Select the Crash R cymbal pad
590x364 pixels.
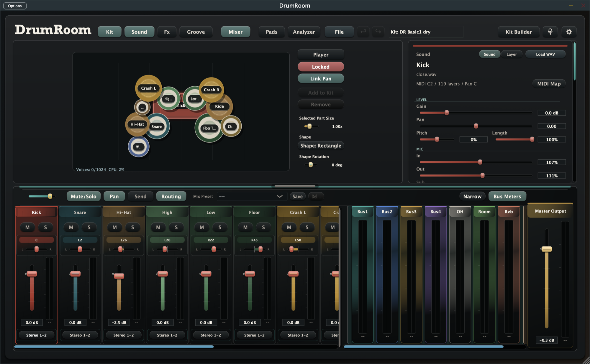[x=211, y=90]
